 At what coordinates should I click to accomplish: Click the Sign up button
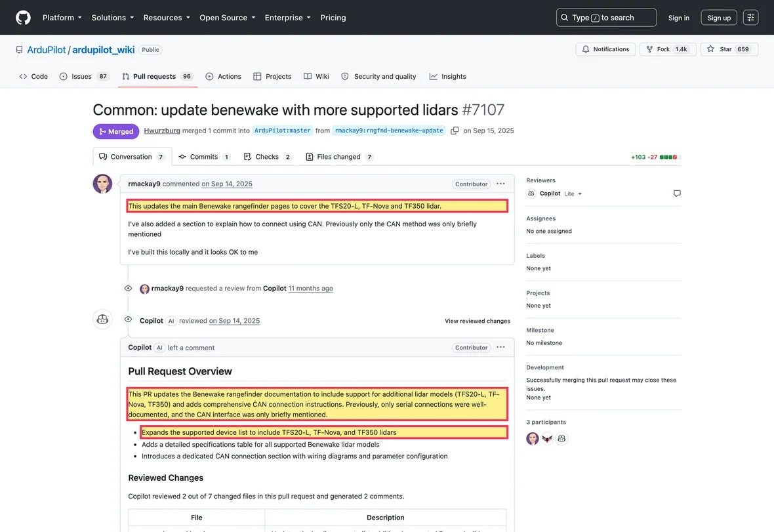719,18
